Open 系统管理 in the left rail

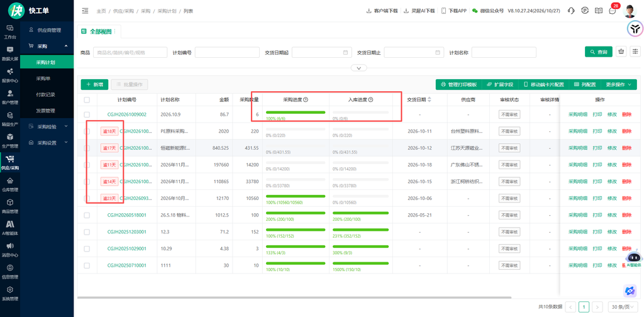10,293
